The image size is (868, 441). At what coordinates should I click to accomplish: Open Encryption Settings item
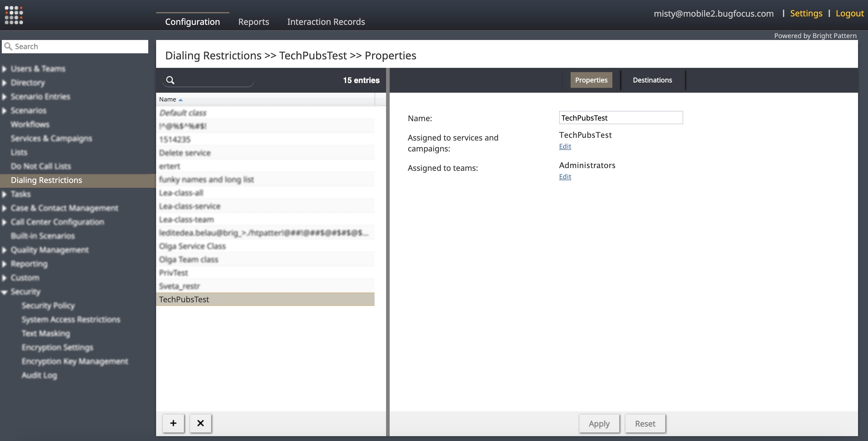tap(57, 347)
